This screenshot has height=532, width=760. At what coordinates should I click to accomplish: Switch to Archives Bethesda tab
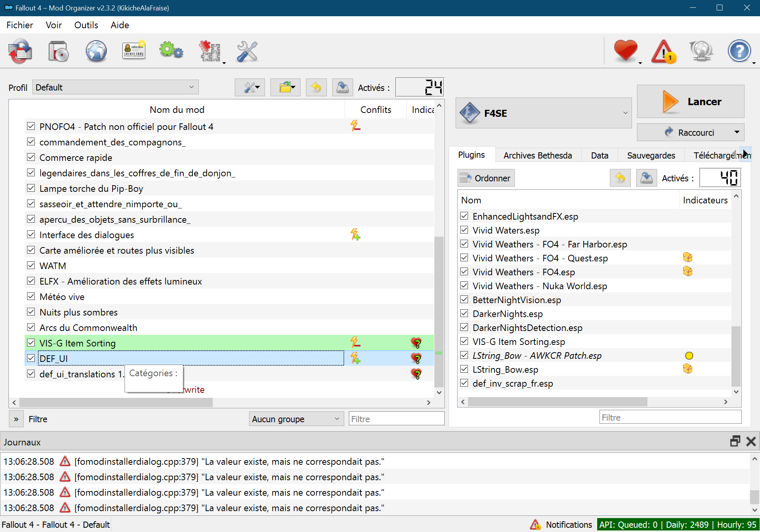point(538,155)
